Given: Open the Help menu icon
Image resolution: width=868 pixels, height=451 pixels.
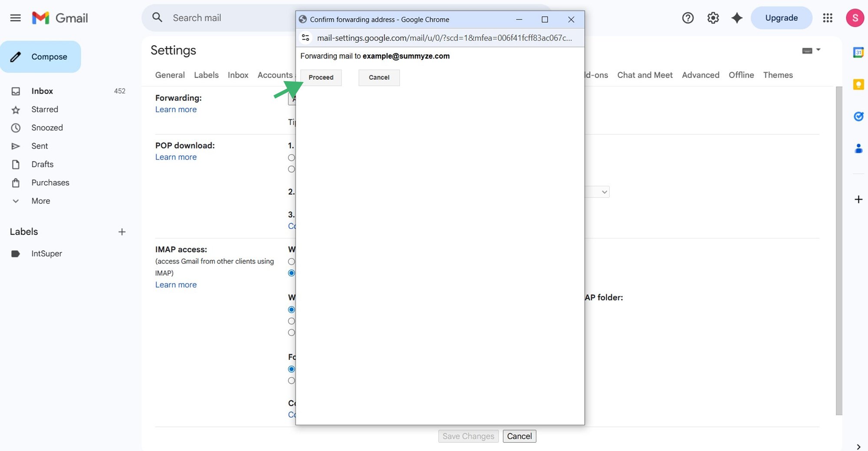Looking at the screenshot, I should 687,18.
